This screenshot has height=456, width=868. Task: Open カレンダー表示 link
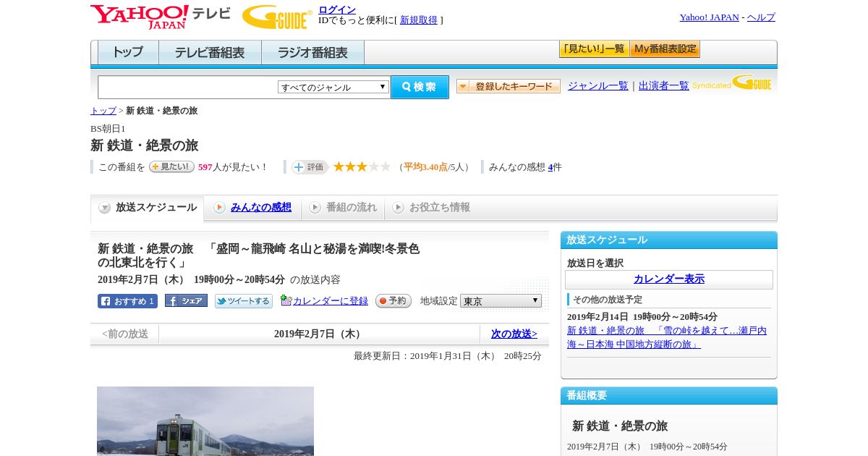[x=669, y=279]
